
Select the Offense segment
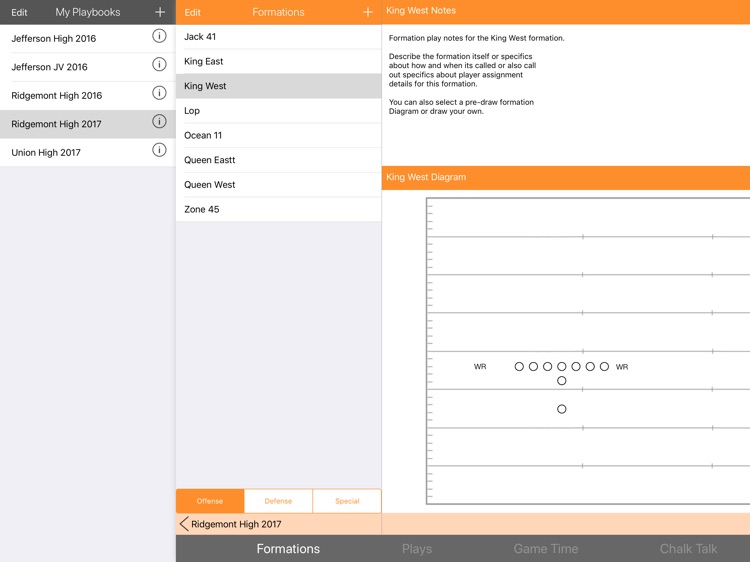pyautogui.click(x=210, y=501)
